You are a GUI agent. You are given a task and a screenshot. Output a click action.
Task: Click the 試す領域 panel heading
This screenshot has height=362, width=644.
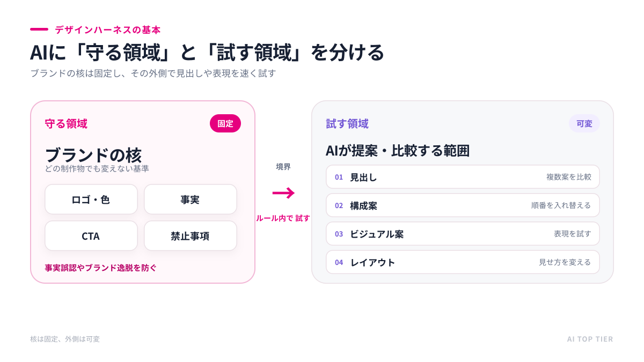pyautogui.click(x=347, y=124)
